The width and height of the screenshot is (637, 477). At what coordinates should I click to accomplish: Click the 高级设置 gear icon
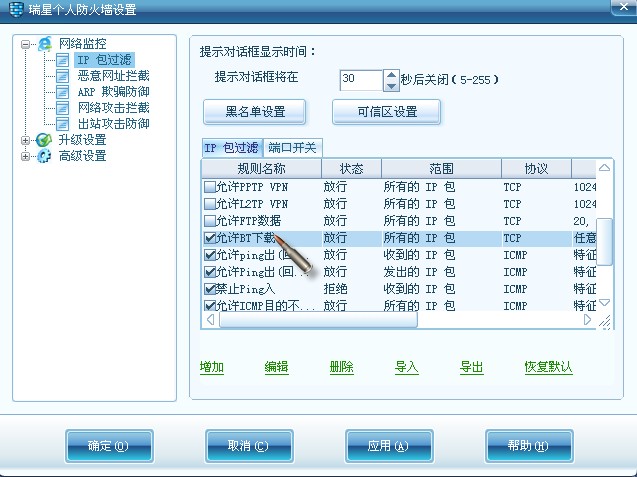coord(44,156)
